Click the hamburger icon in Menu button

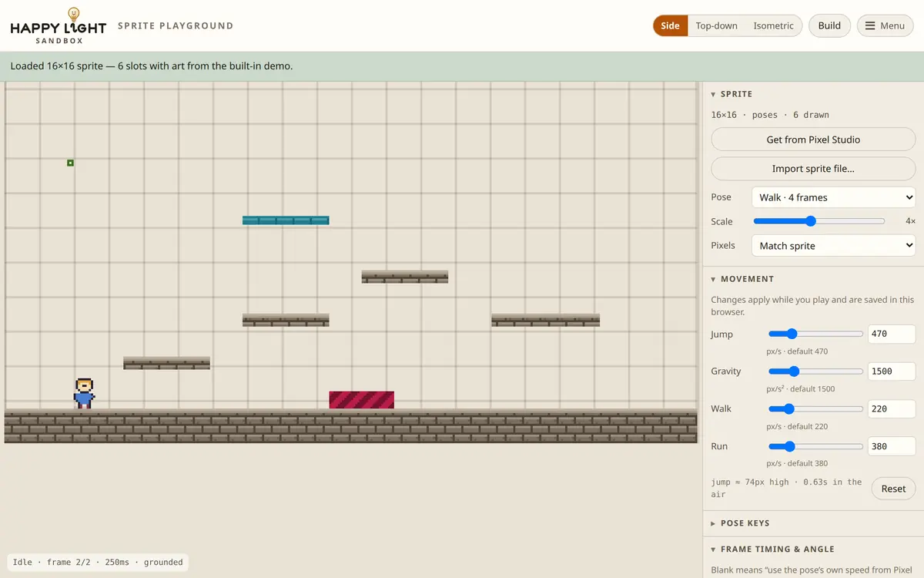pos(870,25)
